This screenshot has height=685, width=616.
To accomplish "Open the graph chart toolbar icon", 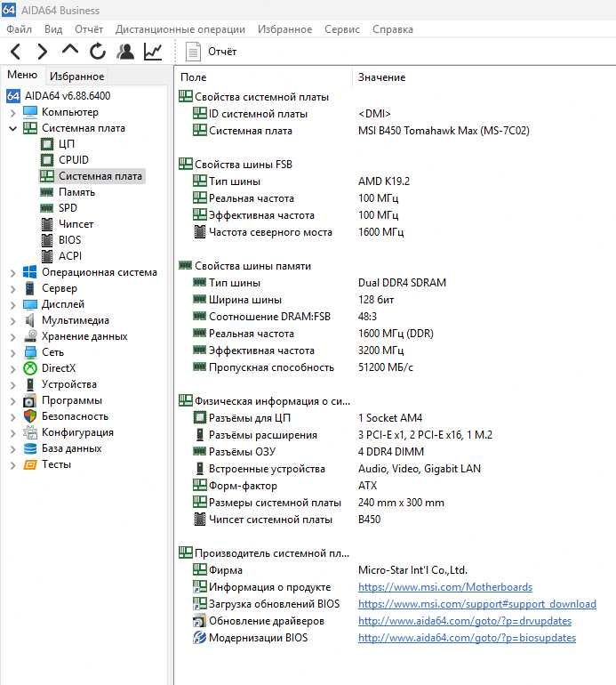I will tap(153, 52).
